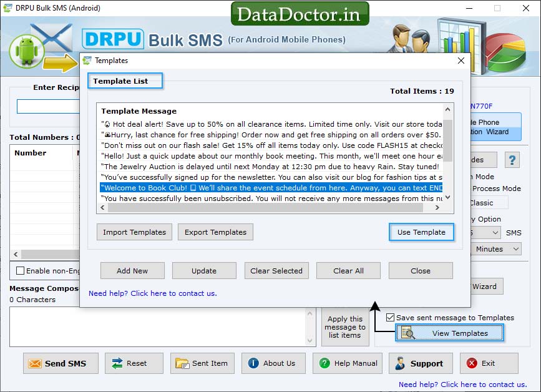Select the Template List tab
This screenshot has height=392, width=541.
125,81
